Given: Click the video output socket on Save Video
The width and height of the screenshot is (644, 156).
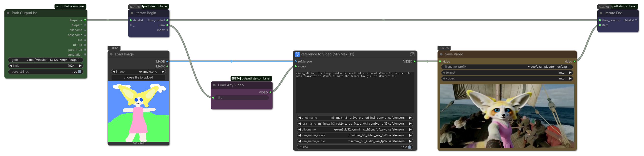Looking at the screenshot, I should tap(575, 61).
